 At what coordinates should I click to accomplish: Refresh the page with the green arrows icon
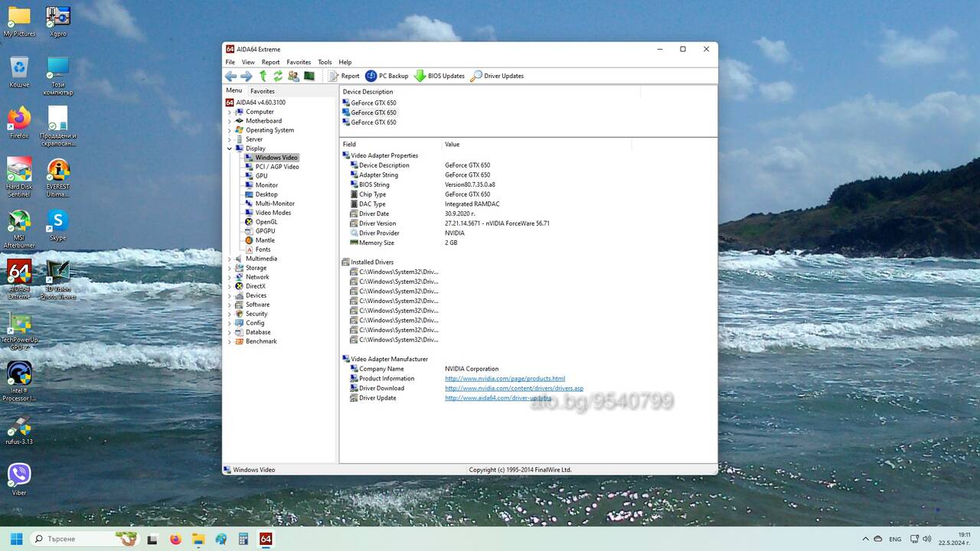pos(278,76)
